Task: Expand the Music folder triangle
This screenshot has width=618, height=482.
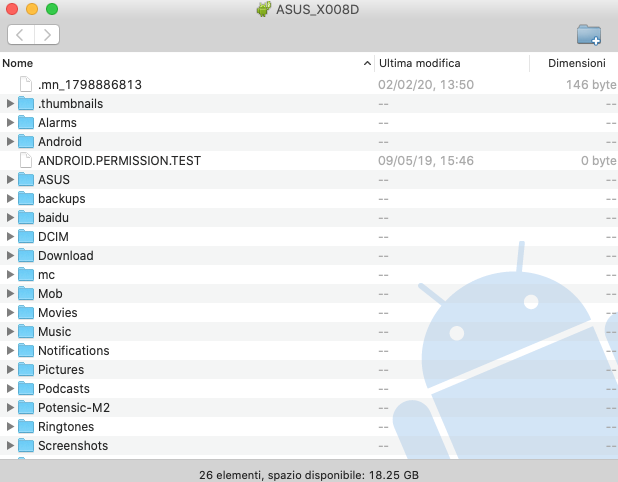Action: coord(10,331)
